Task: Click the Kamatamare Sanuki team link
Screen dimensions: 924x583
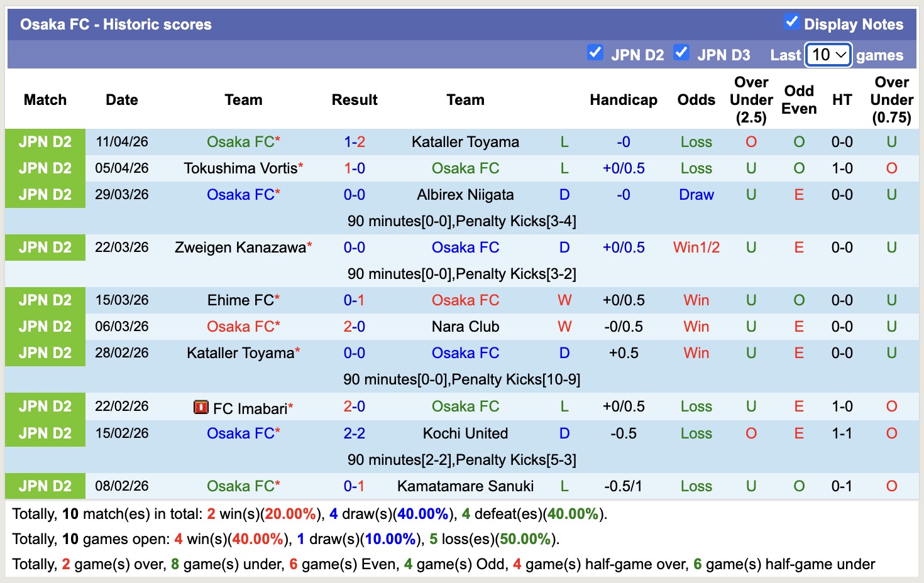Action: pyautogui.click(x=465, y=486)
